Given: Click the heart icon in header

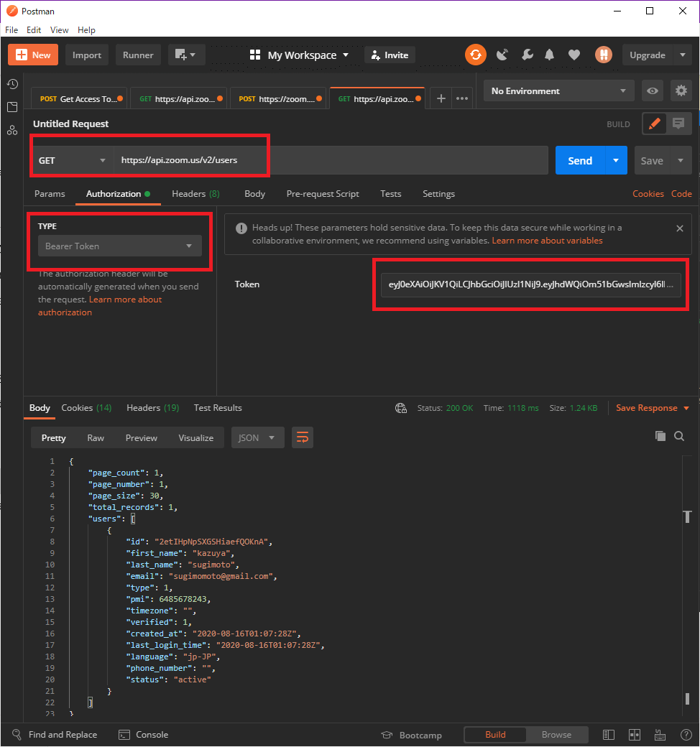Looking at the screenshot, I should tap(574, 55).
